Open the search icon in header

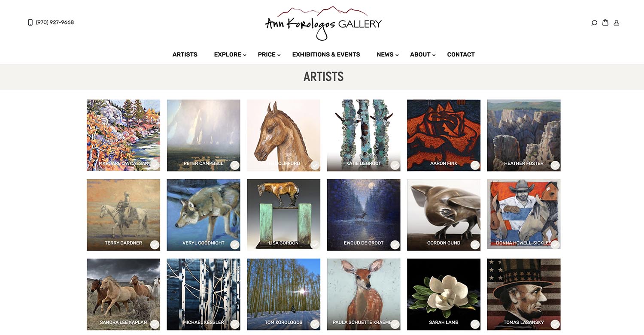tap(594, 23)
